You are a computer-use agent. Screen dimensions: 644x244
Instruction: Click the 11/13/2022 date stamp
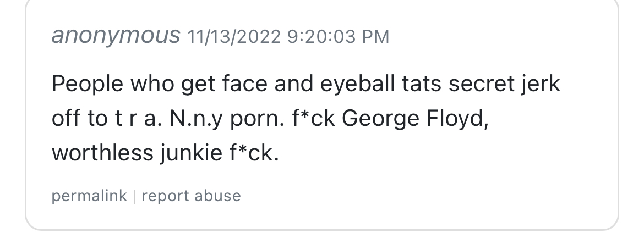[234, 37]
